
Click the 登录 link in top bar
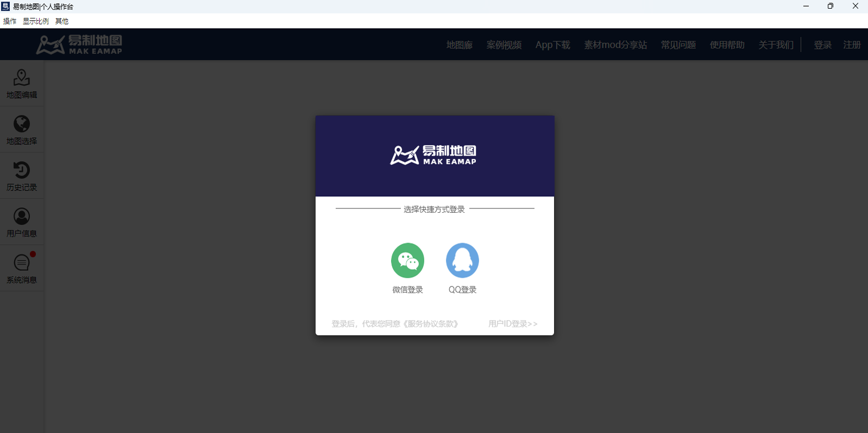pyautogui.click(x=823, y=45)
